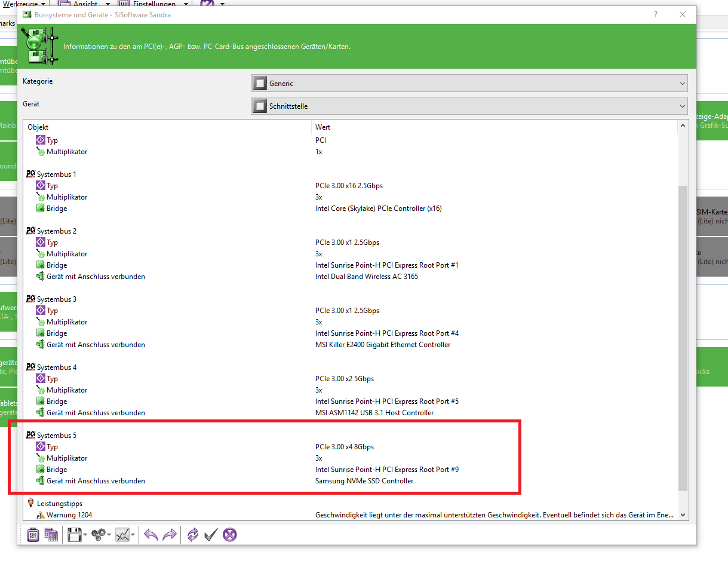
Task: Select the Leistungstipps row
Action: click(350, 503)
